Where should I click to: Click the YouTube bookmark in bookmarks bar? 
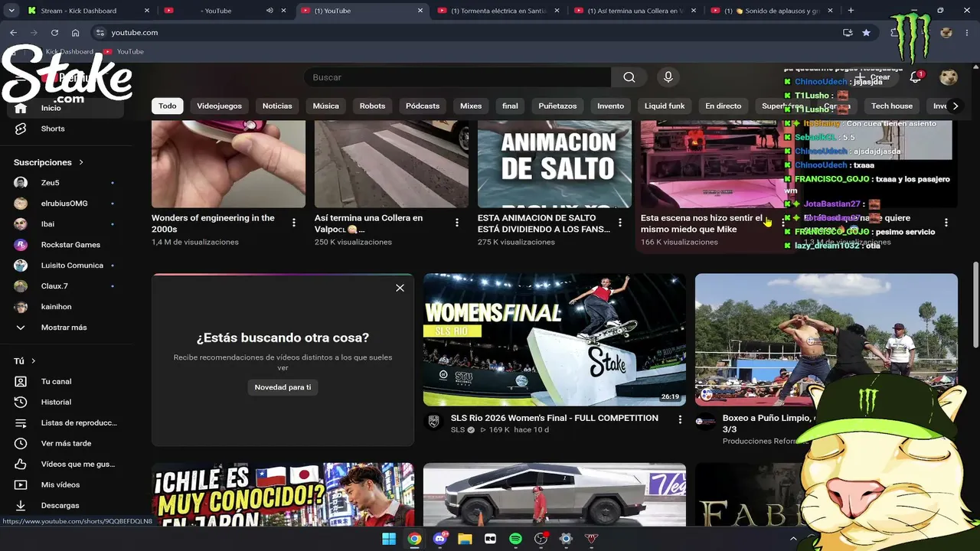click(124, 51)
